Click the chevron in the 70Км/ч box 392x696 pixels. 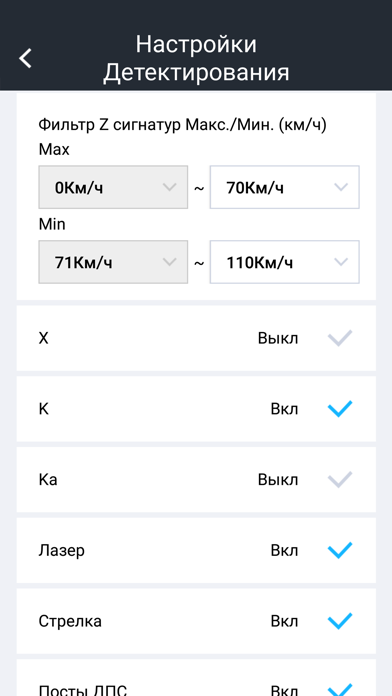(x=341, y=187)
